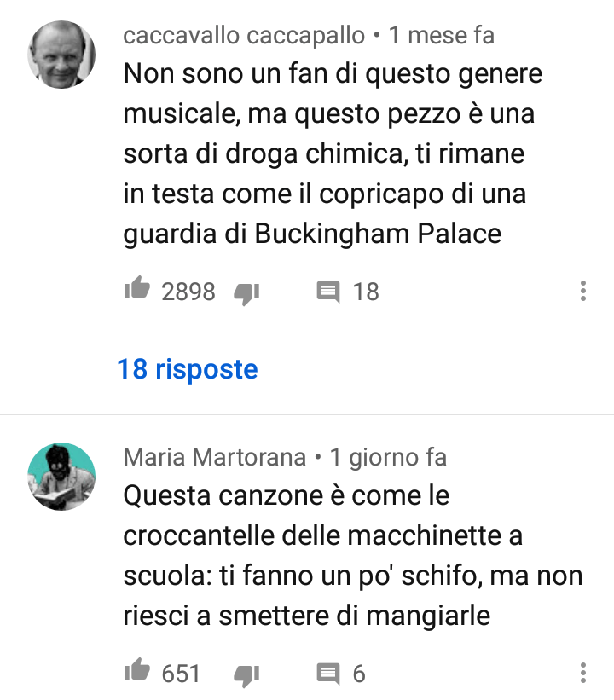Dislike the caccavallo caccapallo comment
The width and height of the screenshot is (614, 700).
(246, 294)
